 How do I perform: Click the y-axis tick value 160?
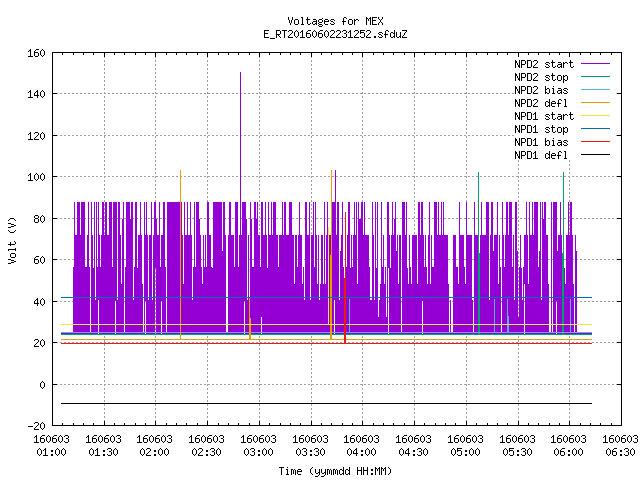[36, 53]
